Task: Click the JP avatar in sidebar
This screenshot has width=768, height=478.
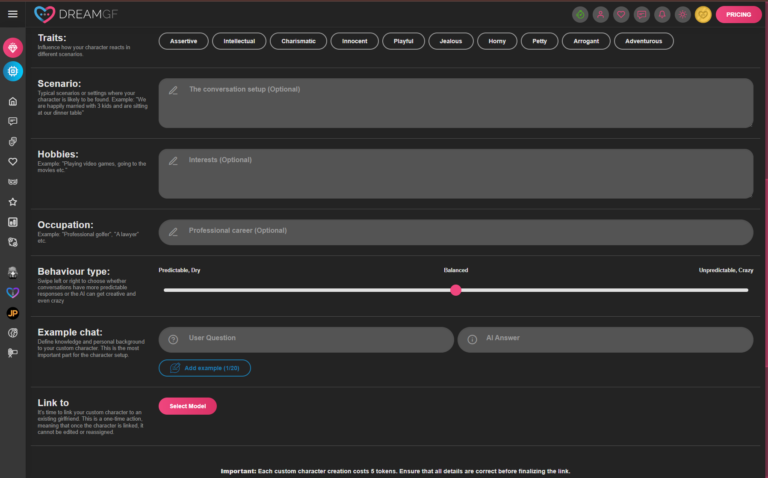Action: pos(13,313)
